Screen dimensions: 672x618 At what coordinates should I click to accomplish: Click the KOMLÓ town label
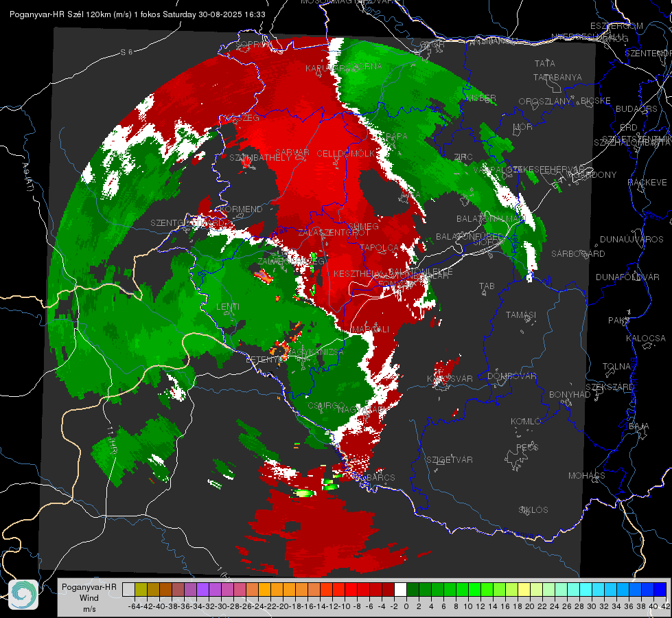point(526,422)
